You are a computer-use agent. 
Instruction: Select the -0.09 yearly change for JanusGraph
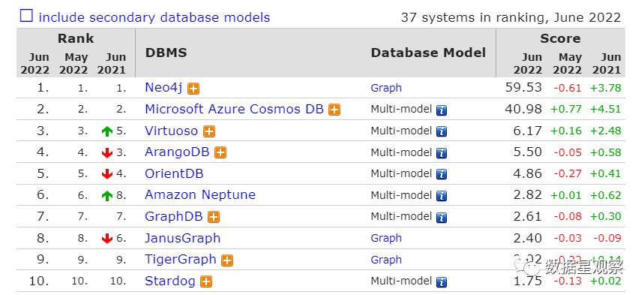pyautogui.click(x=607, y=238)
